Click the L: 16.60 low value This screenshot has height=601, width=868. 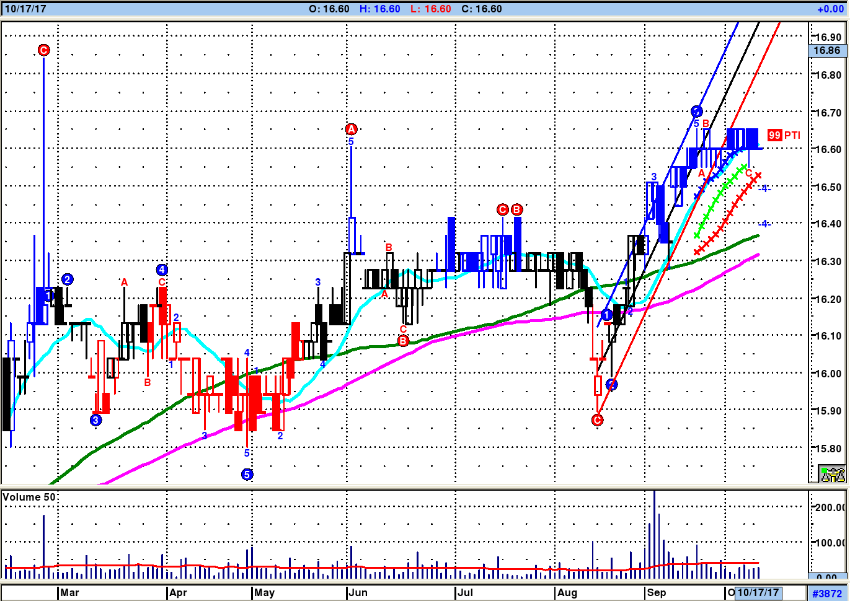coord(430,9)
